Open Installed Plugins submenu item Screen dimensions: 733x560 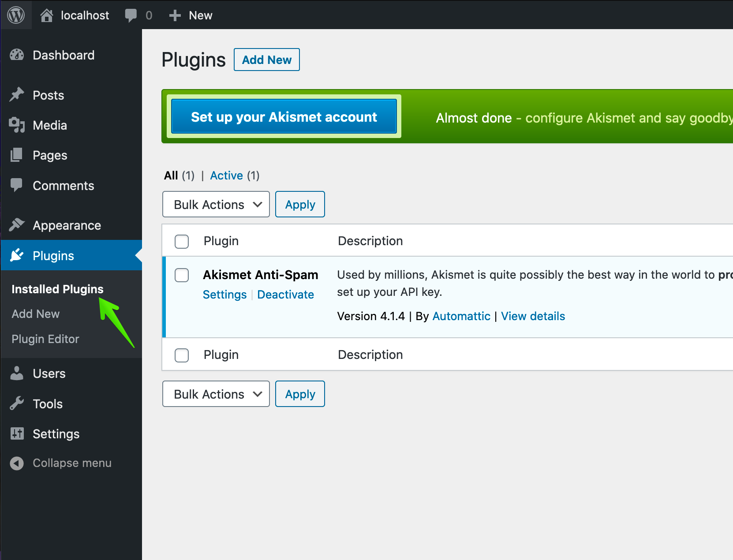tap(57, 289)
